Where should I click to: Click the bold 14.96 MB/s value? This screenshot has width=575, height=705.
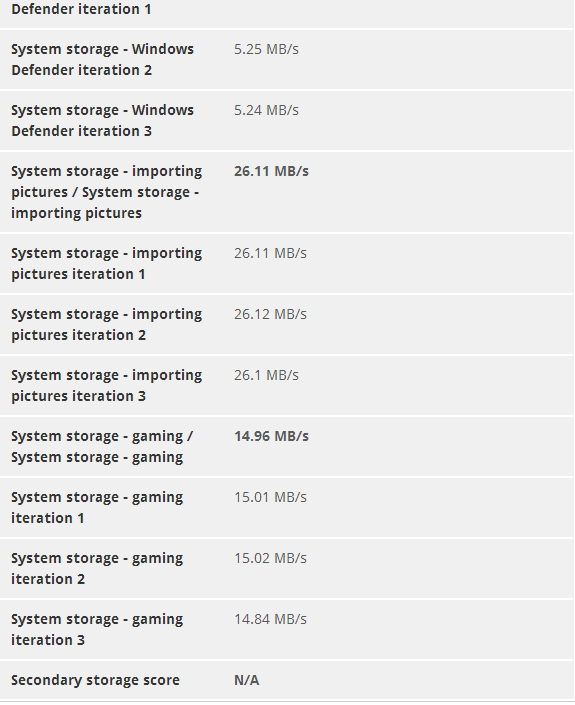click(271, 436)
